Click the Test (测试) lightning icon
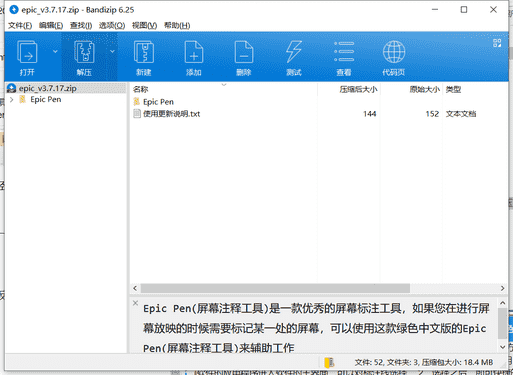Image resolution: width=513 pixels, height=375 pixels. point(294,52)
